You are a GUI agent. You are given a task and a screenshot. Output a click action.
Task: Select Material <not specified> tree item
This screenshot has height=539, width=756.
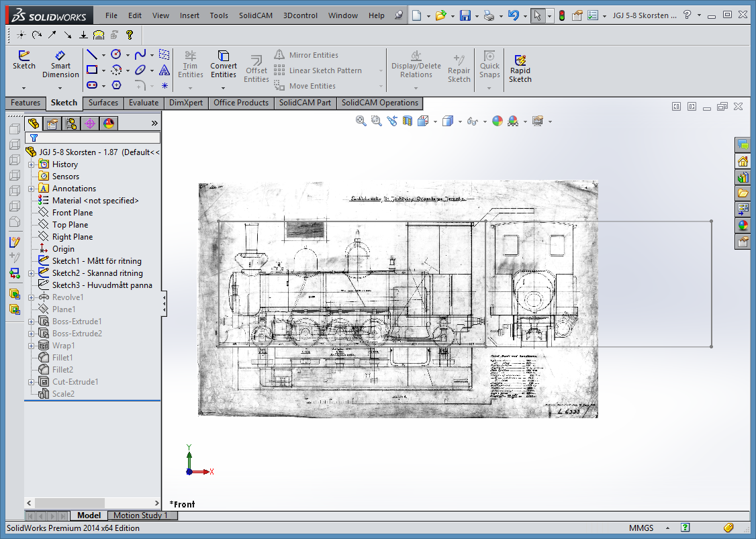(x=95, y=201)
